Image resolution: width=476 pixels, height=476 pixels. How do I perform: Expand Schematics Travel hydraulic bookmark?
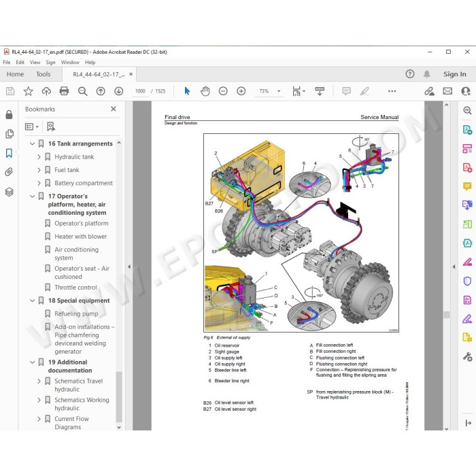coord(39,381)
